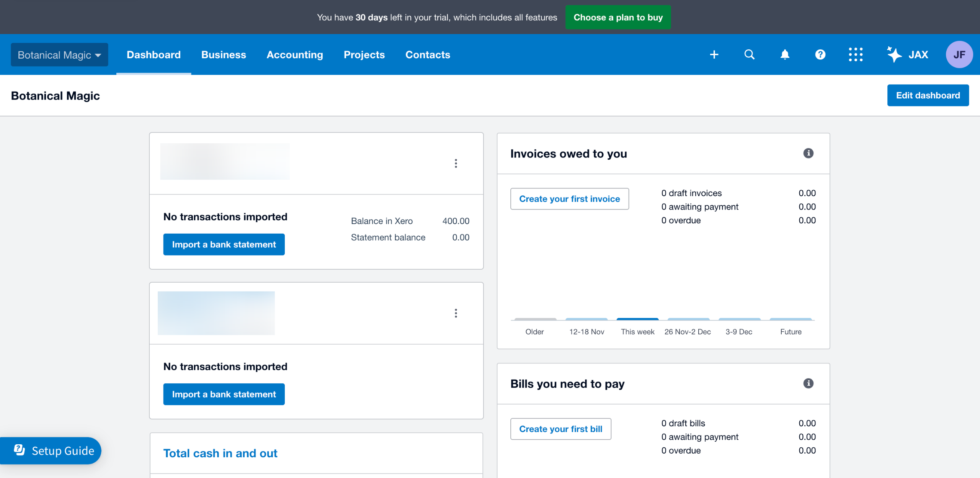The width and height of the screenshot is (980, 478).
Task: Click Choose a plan to buy
Action: click(x=618, y=17)
